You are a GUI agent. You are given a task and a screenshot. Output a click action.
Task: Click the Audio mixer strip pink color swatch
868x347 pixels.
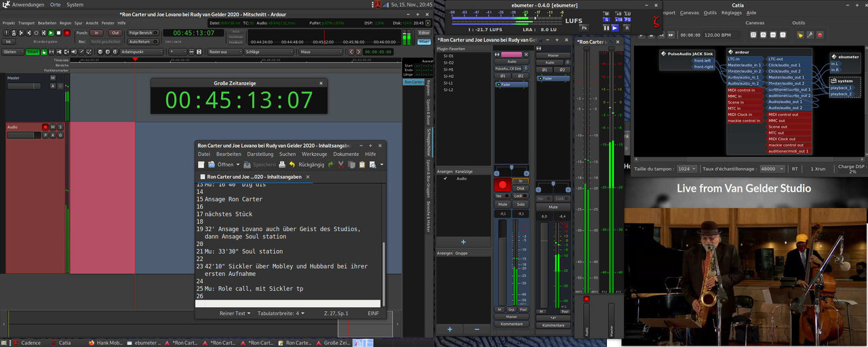point(511,54)
